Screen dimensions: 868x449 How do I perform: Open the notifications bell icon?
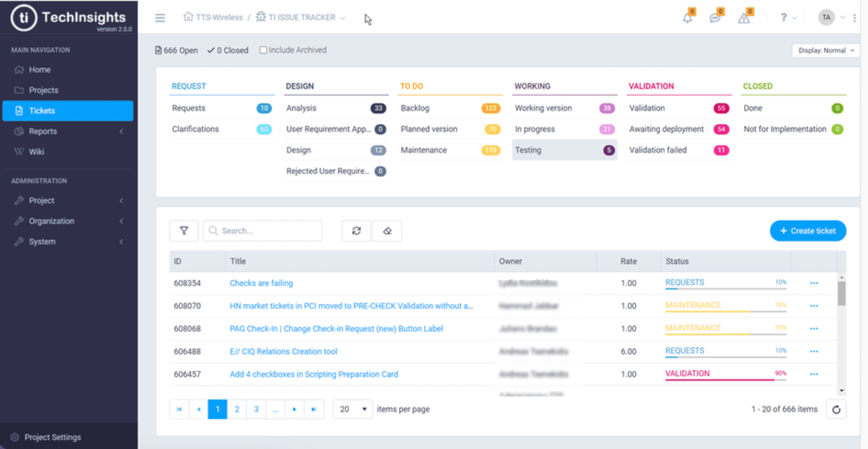coord(687,17)
